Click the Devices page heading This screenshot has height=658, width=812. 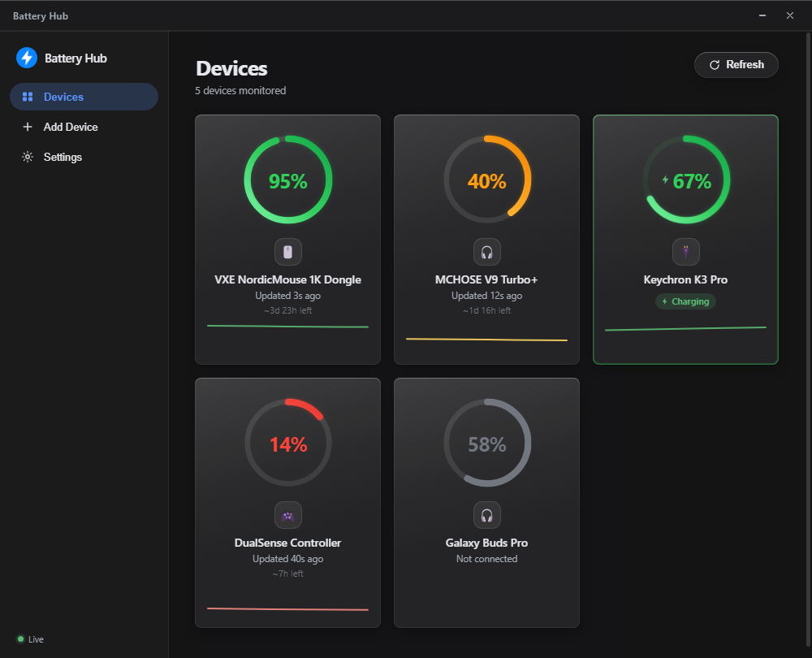[x=231, y=68]
